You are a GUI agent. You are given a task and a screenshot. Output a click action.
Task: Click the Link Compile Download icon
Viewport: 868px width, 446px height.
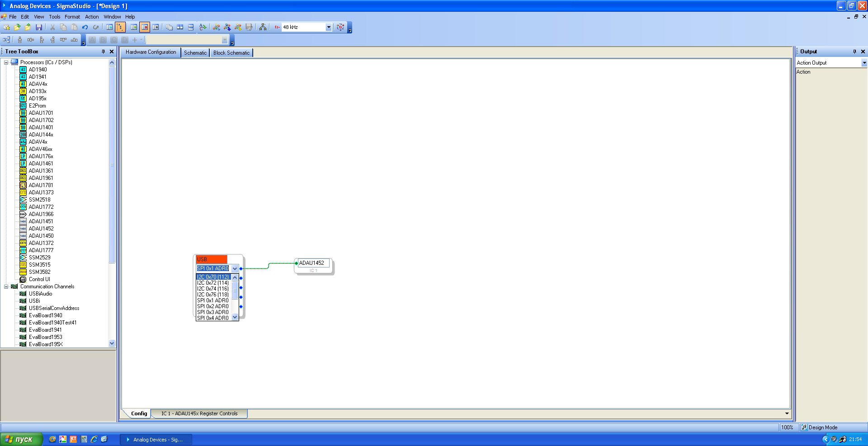point(227,27)
